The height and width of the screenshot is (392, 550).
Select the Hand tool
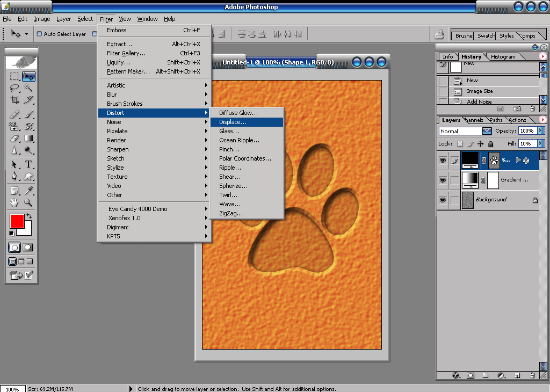pos(15,202)
